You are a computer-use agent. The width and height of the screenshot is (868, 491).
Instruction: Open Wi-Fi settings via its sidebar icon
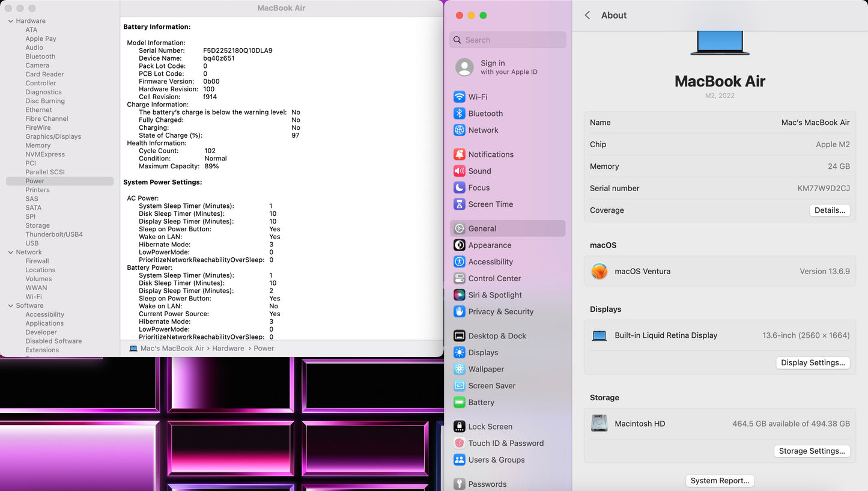point(460,97)
